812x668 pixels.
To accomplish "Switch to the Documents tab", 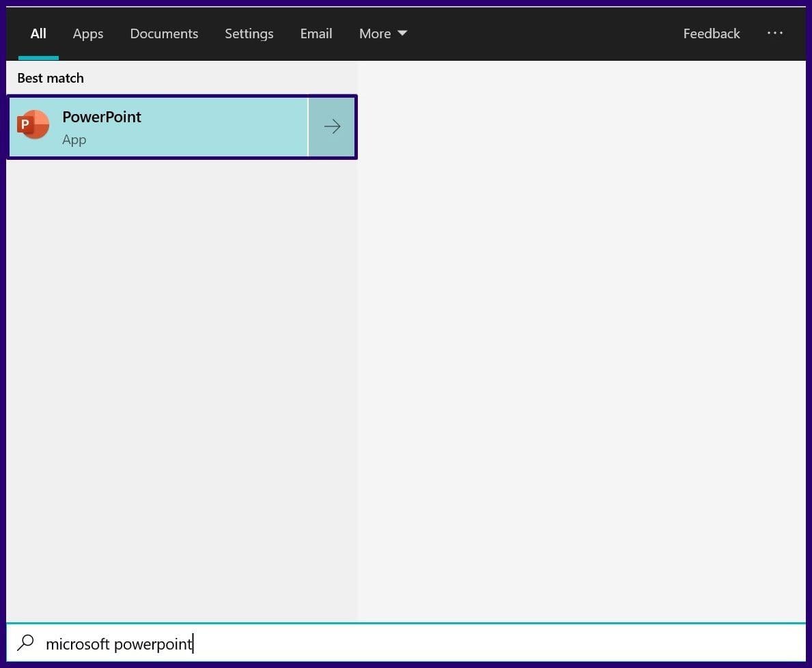I will tap(164, 33).
